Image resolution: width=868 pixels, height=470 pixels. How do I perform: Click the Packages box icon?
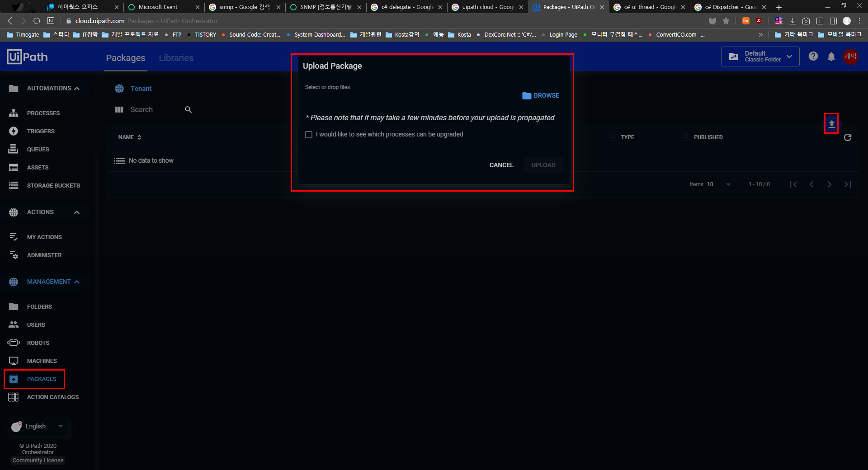14,379
